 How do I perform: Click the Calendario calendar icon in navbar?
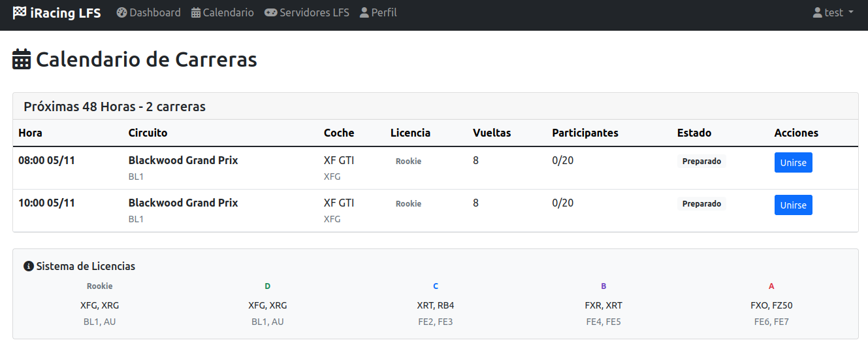(x=196, y=12)
